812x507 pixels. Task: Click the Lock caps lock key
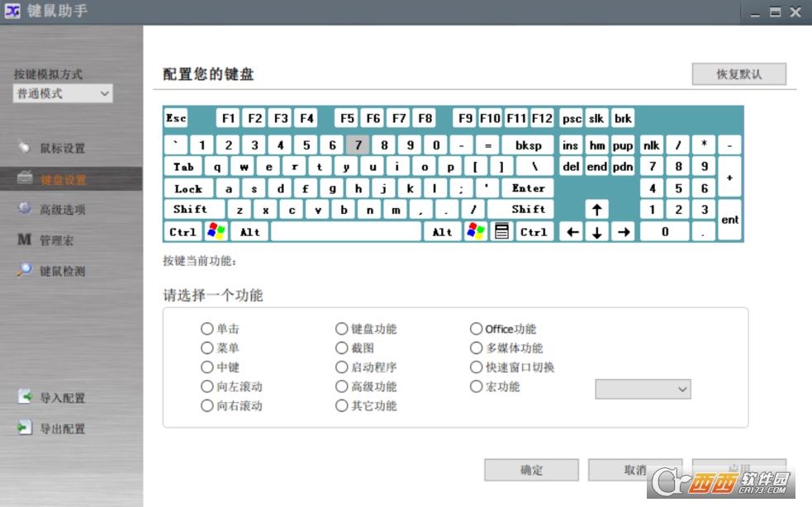coord(188,188)
